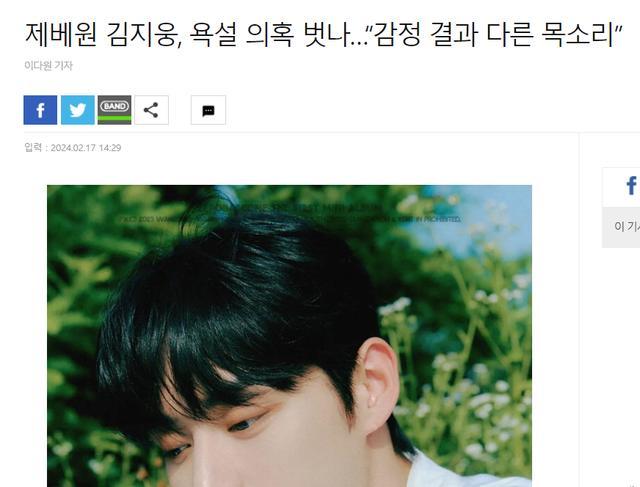Open the article photo of the man
Viewport: 640px width, 487px height.
(289, 336)
